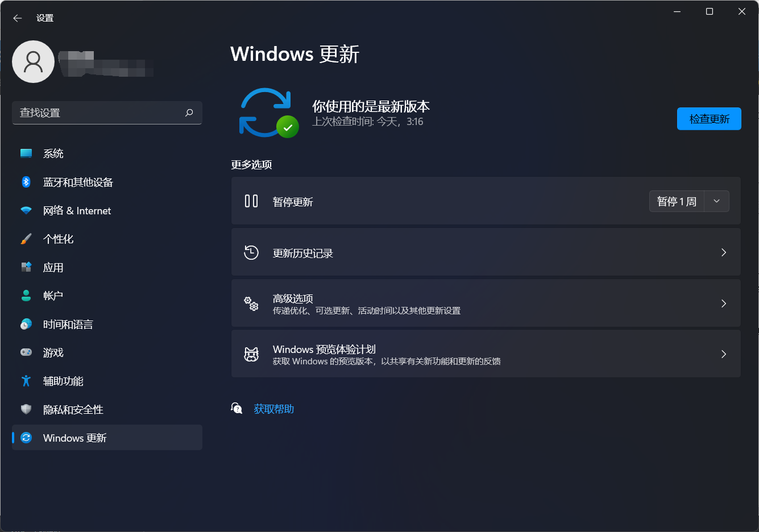
Task: Expand 更新历史记录 with its chevron
Action: [x=724, y=252]
